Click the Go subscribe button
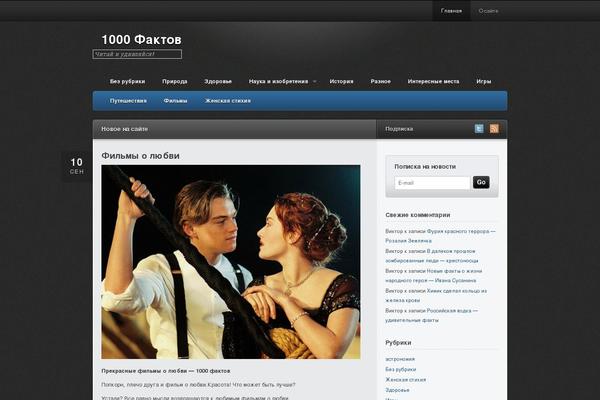The width and height of the screenshot is (600, 400). click(x=481, y=182)
